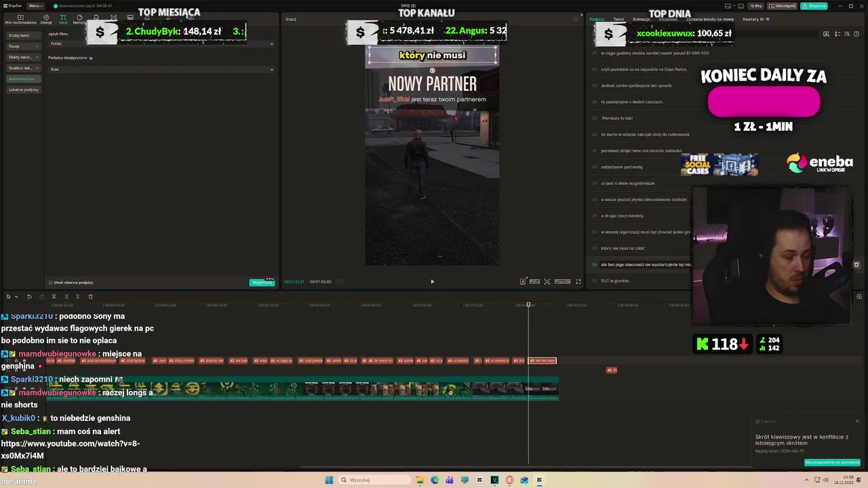The image size is (868, 488).
Task: Click the Wyszukaj taskbar search box
Action: coord(375,480)
